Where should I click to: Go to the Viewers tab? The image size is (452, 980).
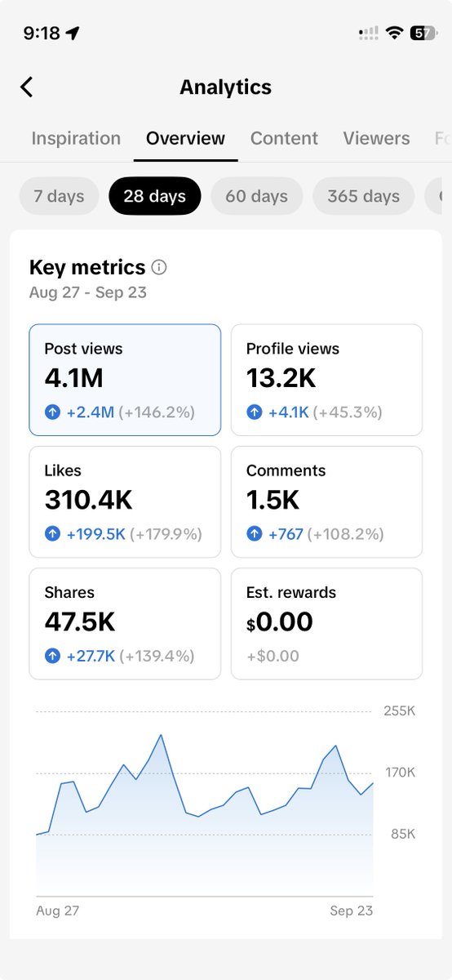(376, 138)
